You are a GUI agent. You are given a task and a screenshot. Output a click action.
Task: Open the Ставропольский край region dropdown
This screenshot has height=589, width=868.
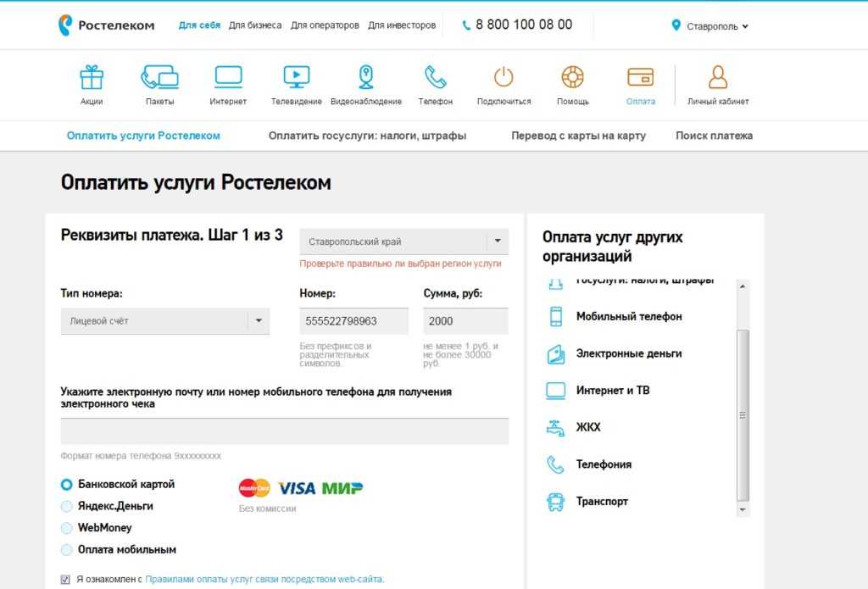(x=404, y=242)
